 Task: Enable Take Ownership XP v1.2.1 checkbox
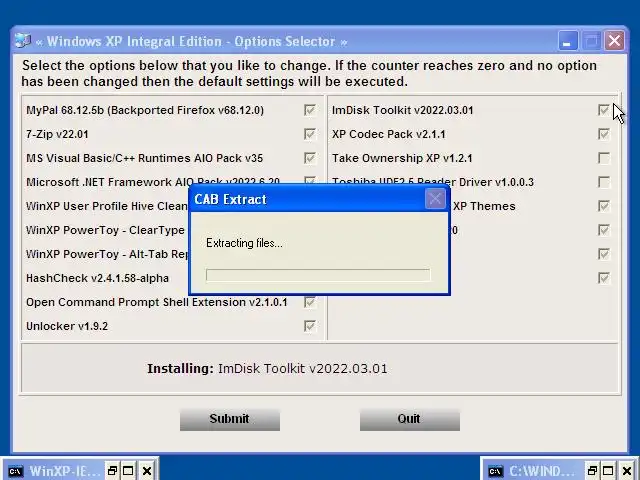[x=604, y=158]
